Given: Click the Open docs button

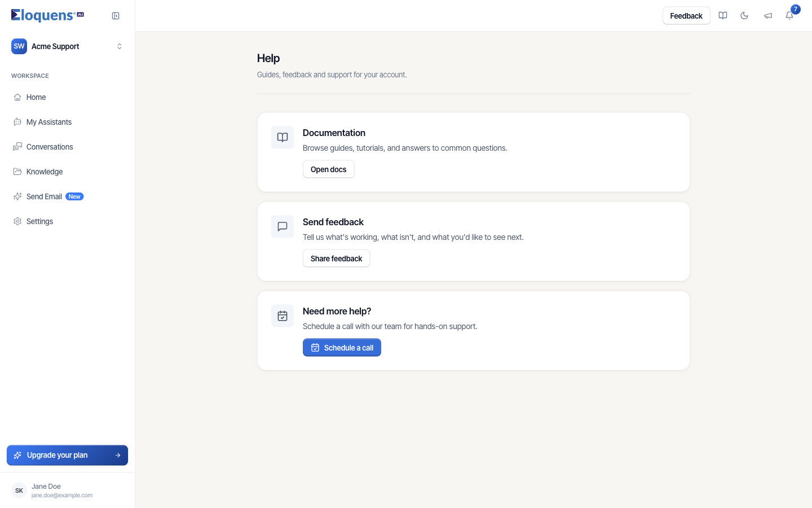Looking at the screenshot, I should [329, 169].
